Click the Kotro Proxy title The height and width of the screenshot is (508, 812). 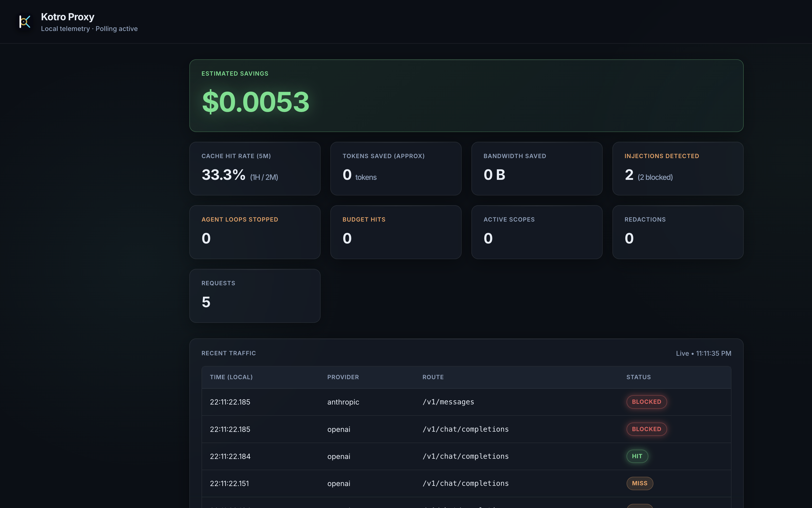(68, 17)
